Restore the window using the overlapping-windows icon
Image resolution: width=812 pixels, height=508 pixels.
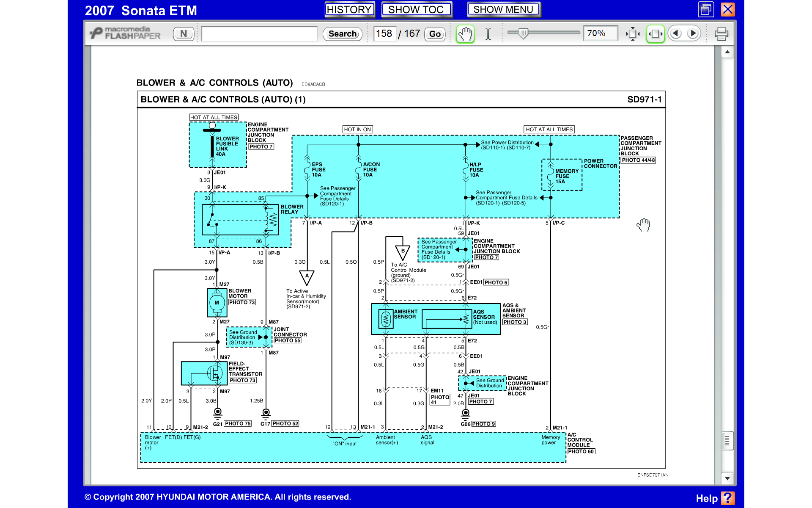(x=706, y=9)
